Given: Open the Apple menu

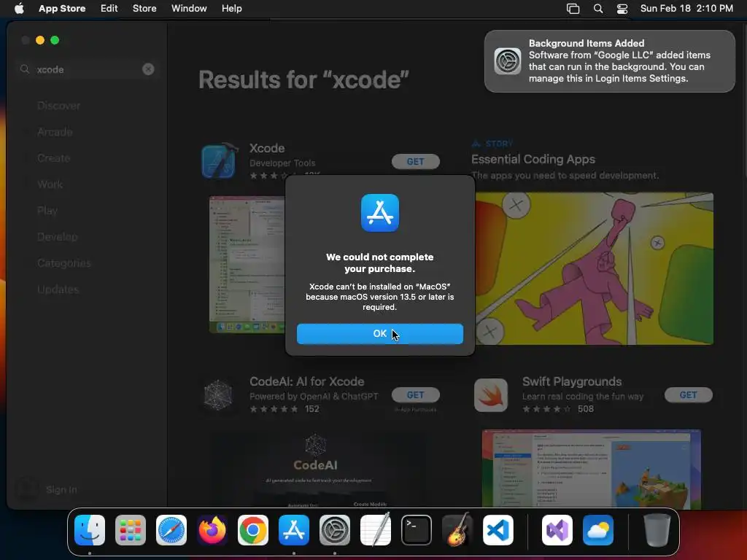Looking at the screenshot, I should 19,8.
